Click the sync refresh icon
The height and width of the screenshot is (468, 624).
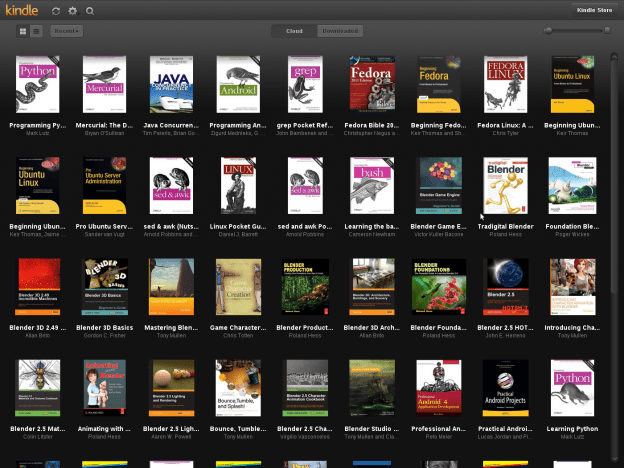point(56,11)
